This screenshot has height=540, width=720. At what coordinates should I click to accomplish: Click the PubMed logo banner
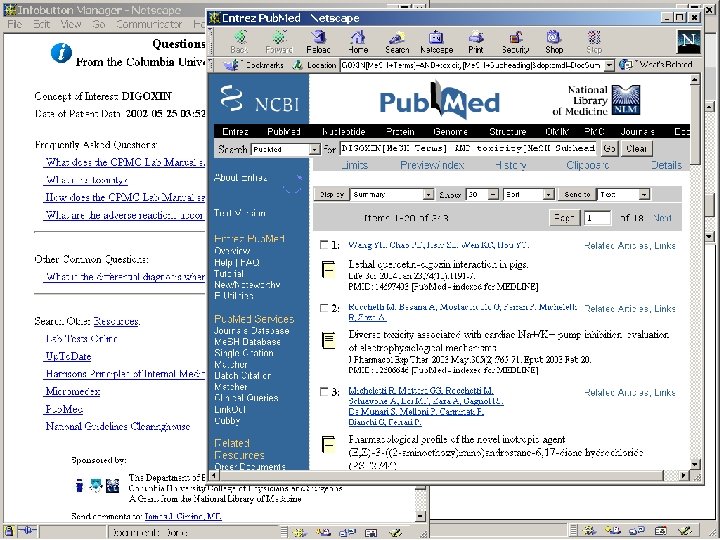pyautogui.click(x=439, y=100)
